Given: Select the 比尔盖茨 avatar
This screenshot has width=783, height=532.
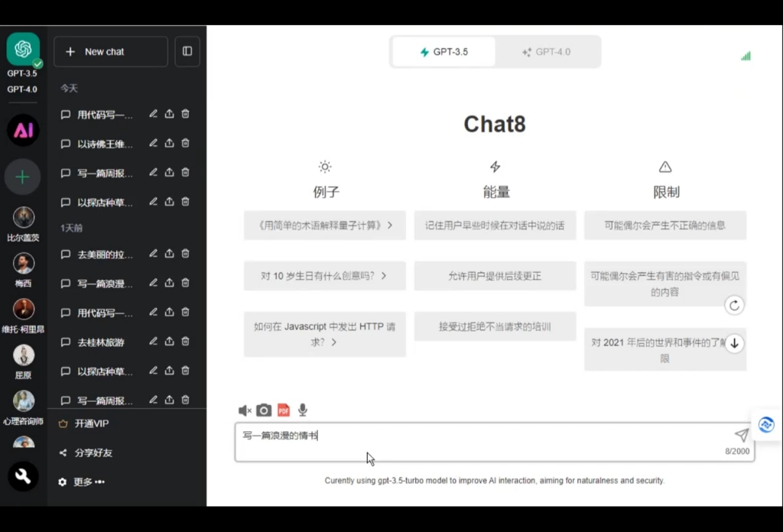Looking at the screenshot, I should tap(24, 218).
